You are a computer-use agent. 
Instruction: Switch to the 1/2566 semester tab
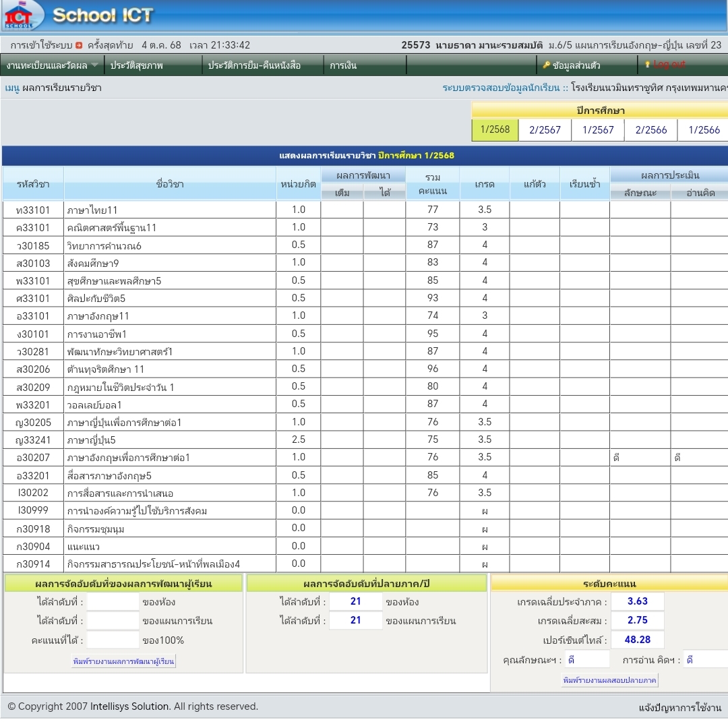tap(703, 130)
